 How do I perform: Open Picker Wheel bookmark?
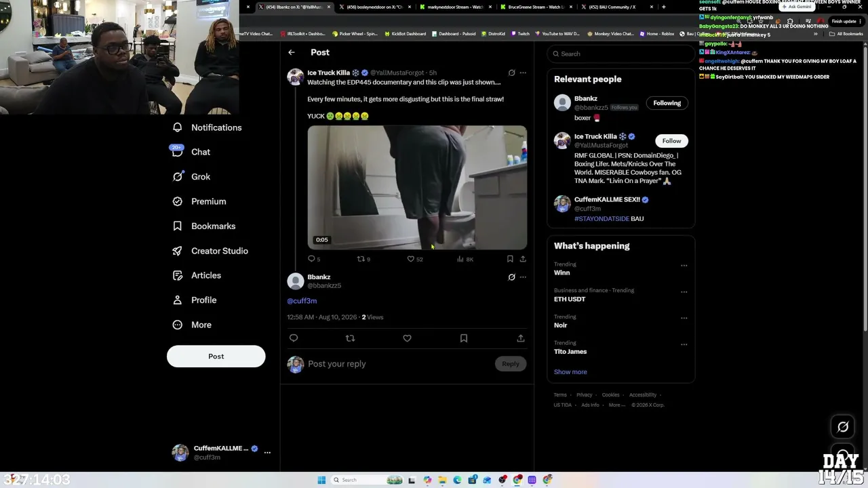click(x=355, y=34)
